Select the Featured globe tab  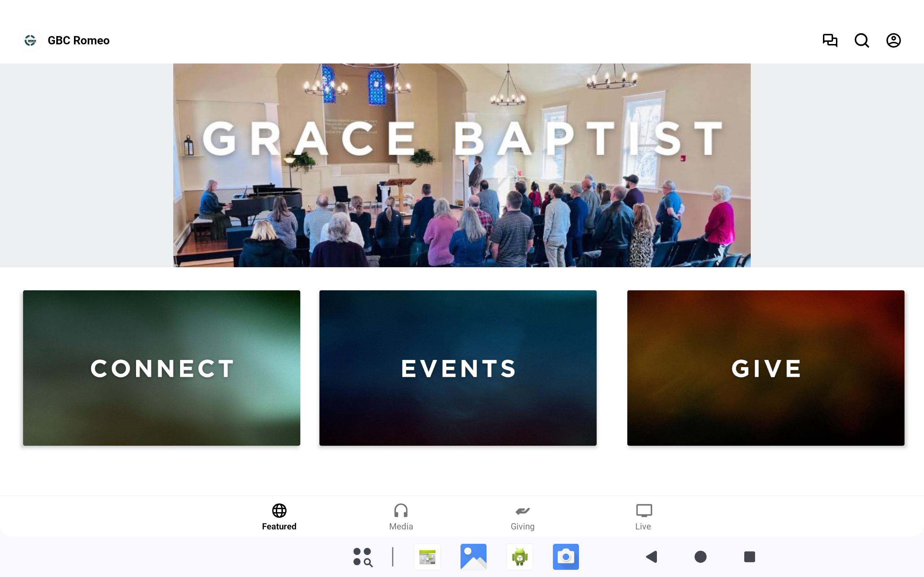(279, 517)
